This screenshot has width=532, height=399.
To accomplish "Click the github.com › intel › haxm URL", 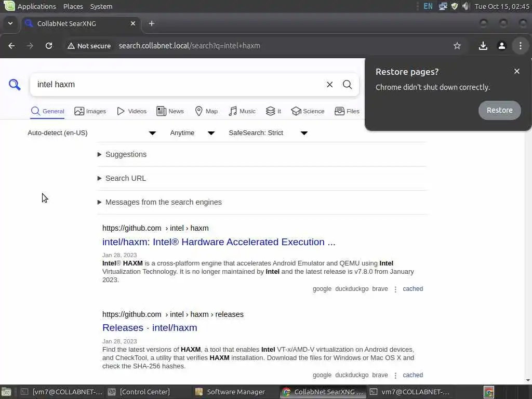I will click(x=155, y=229).
